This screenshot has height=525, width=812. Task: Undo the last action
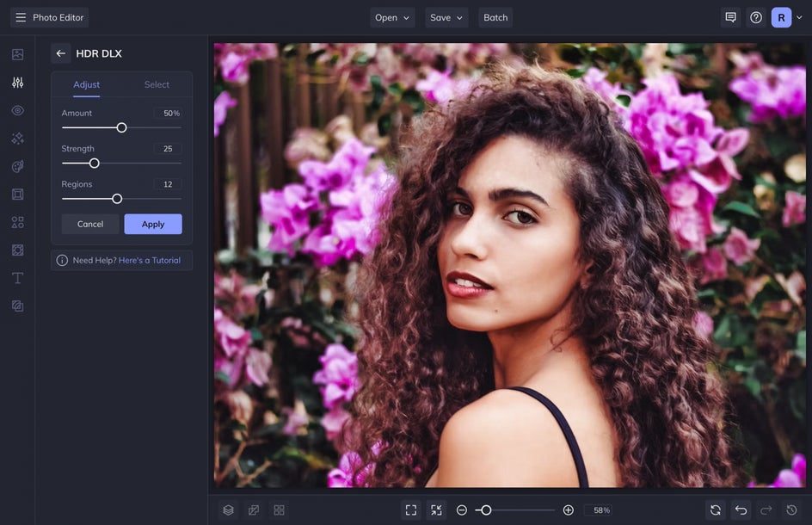click(741, 510)
